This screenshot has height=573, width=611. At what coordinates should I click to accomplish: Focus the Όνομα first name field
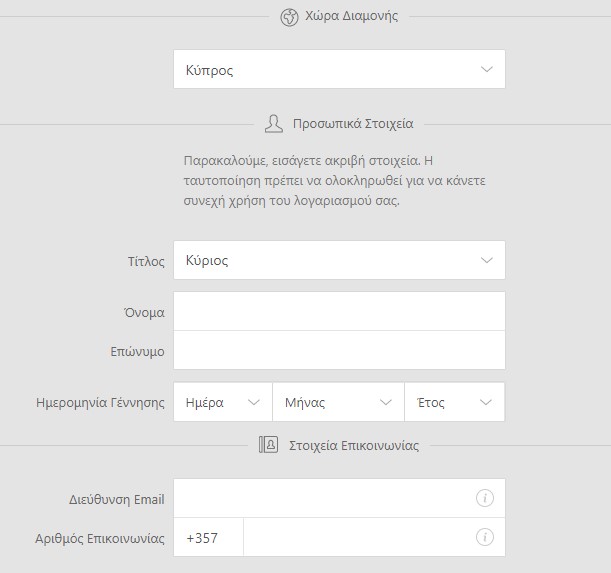[339, 312]
